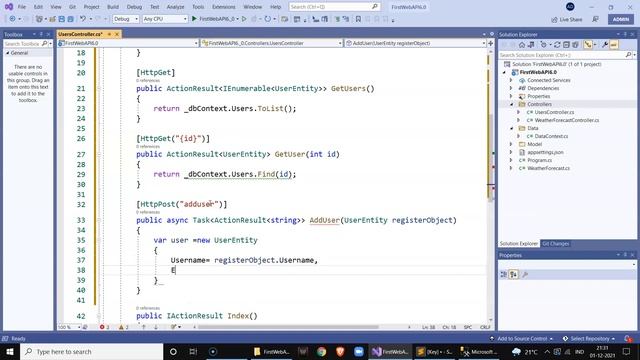This screenshot has width=640, height=360.
Task: Toggle pin on the UsersController.cs tab
Action: coord(109,34)
